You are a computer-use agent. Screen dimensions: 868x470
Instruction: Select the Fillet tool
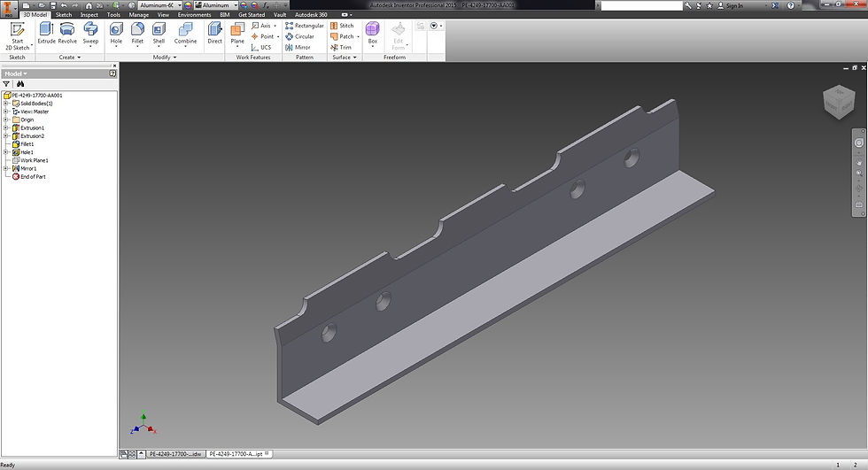click(x=137, y=35)
